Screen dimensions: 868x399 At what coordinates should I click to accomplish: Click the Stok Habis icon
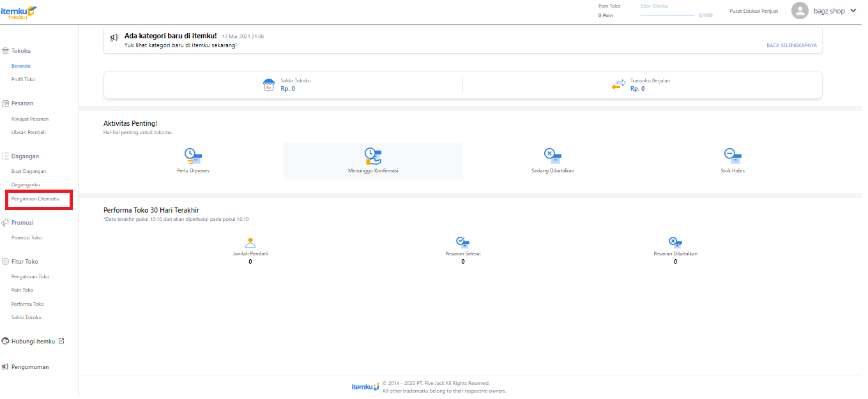click(x=733, y=156)
